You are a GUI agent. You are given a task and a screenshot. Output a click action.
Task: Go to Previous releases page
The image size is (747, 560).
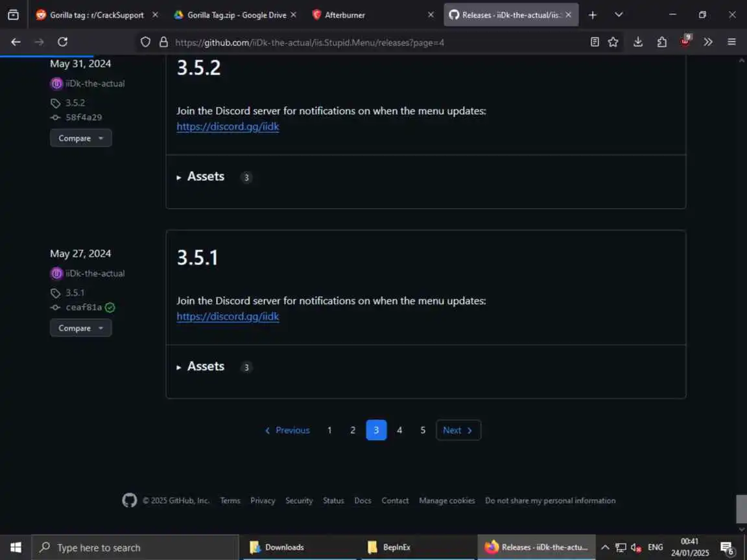287,430
